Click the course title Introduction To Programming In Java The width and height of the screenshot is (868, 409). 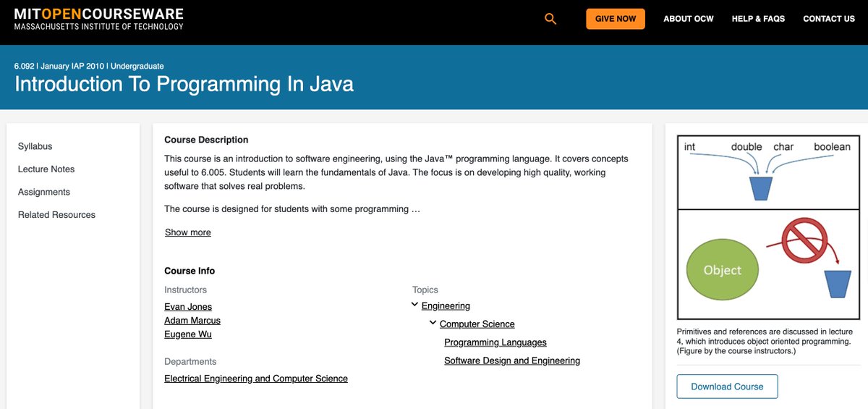pos(184,84)
